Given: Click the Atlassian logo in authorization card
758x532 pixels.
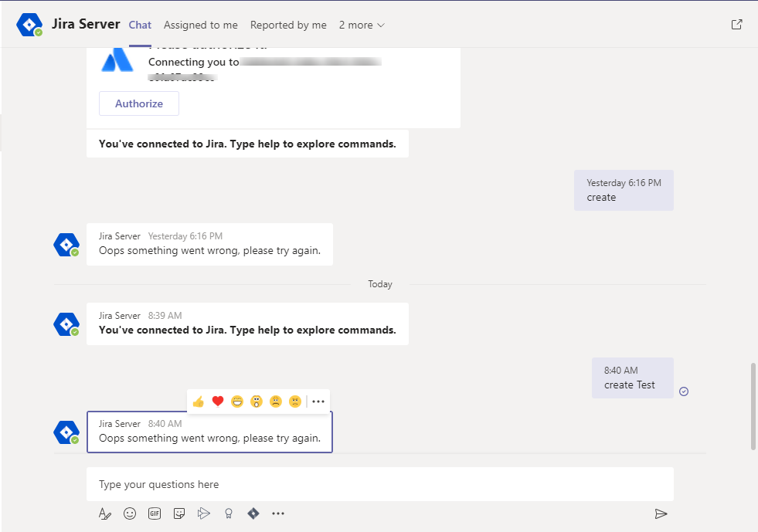Looking at the screenshot, I should pos(117,59).
